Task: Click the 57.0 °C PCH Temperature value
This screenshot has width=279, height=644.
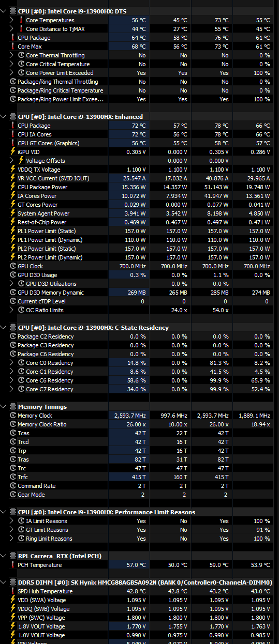Action: tap(135, 565)
